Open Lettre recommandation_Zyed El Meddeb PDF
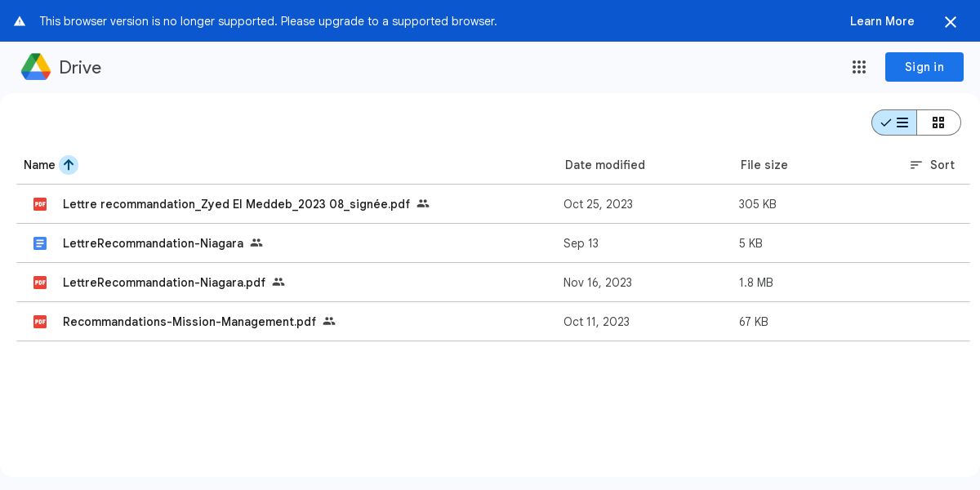The image size is (980, 490). tap(237, 204)
